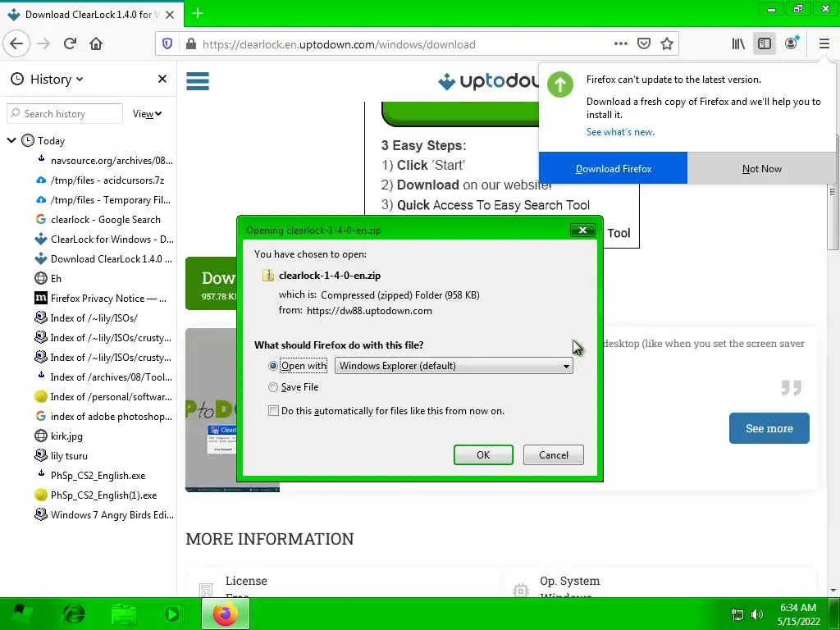
Task: Collapse the Today history group
Action: click(11, 140)
